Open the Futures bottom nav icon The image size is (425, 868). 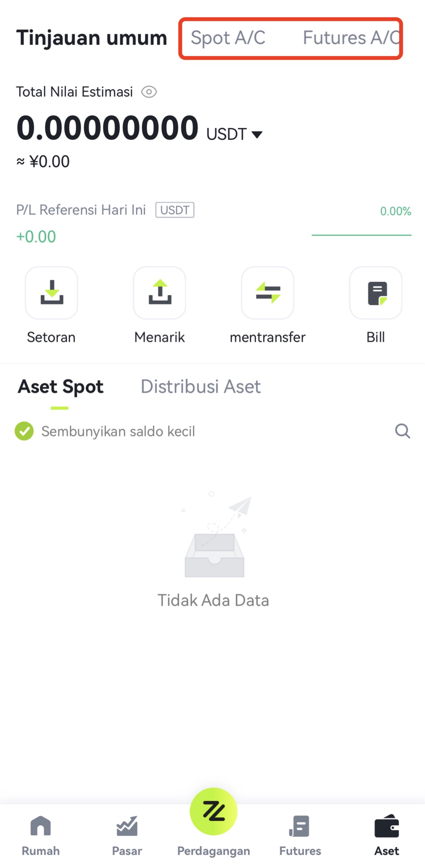(x=300, y=825)
